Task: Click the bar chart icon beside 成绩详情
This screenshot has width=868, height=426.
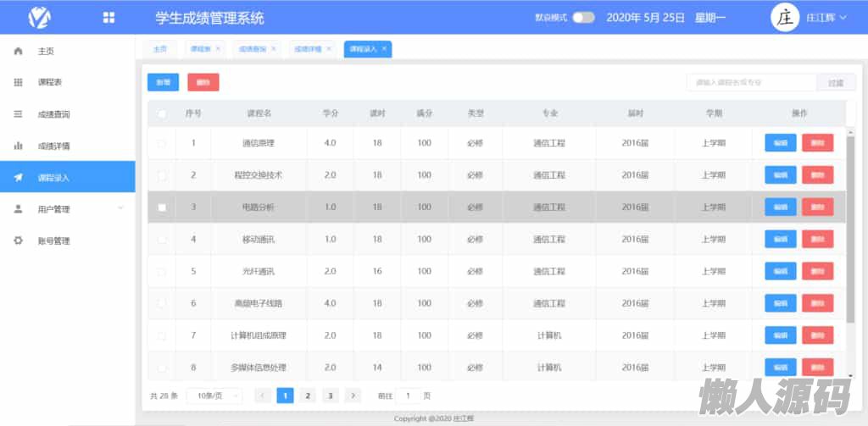Action: [x=18, y=146]
